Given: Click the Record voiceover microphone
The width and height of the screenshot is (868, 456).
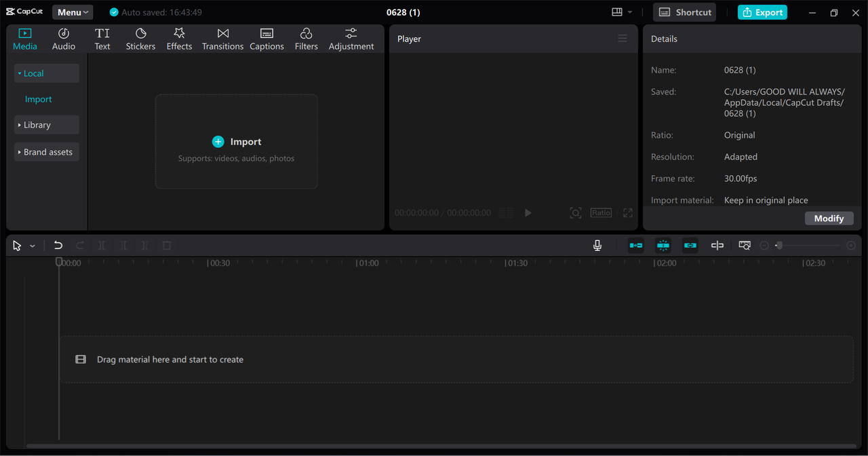Looking at the screenshot, I should [x=597, y=246].
